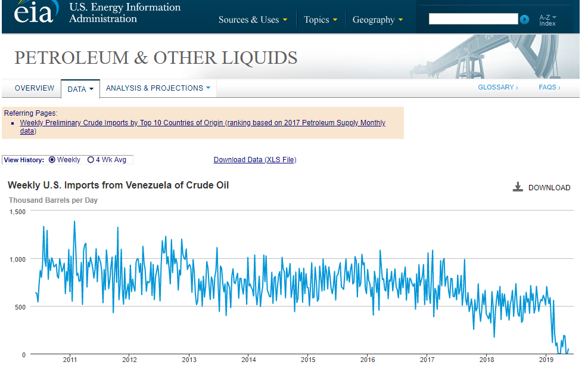Select the 4 Wk Avg radio button

coord(91,160)
